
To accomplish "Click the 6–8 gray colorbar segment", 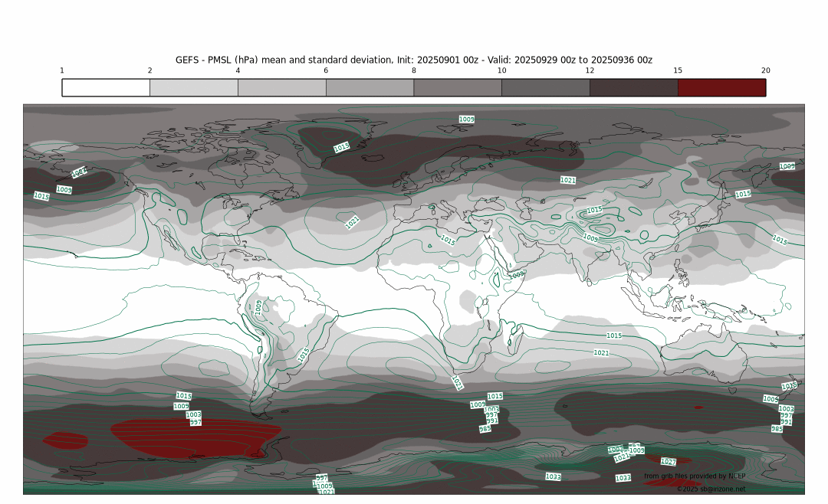I will tap(370, 87).
